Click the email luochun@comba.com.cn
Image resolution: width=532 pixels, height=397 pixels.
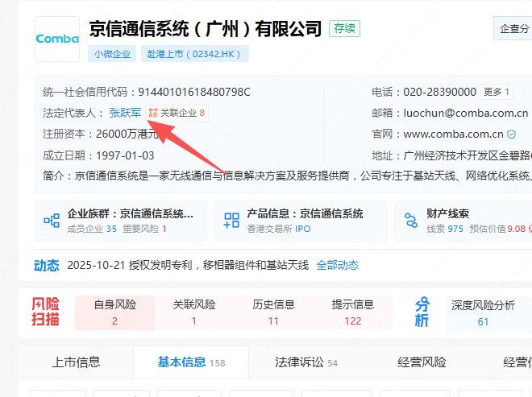pyautogui.click(x=466, y=113)
